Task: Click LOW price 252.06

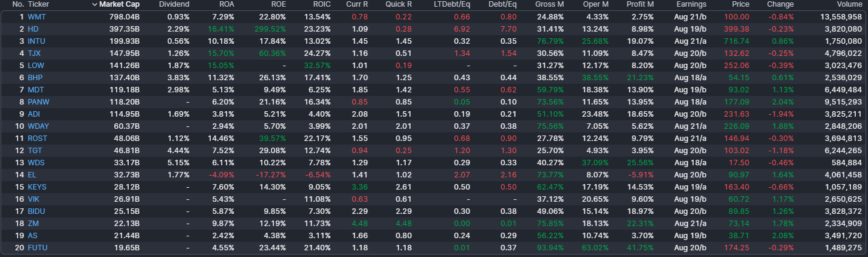Action: tap(737, 65)
